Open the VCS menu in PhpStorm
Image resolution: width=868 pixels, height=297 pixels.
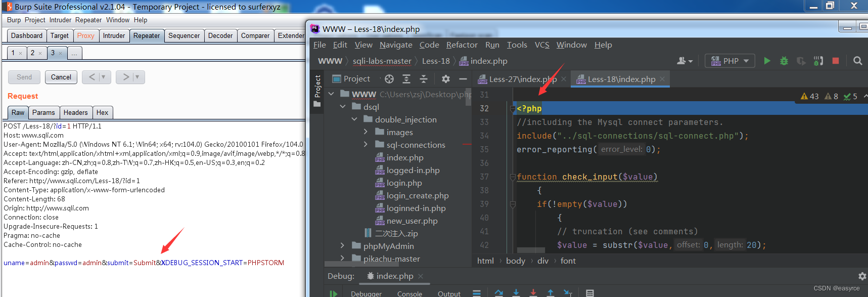[542, 45]
